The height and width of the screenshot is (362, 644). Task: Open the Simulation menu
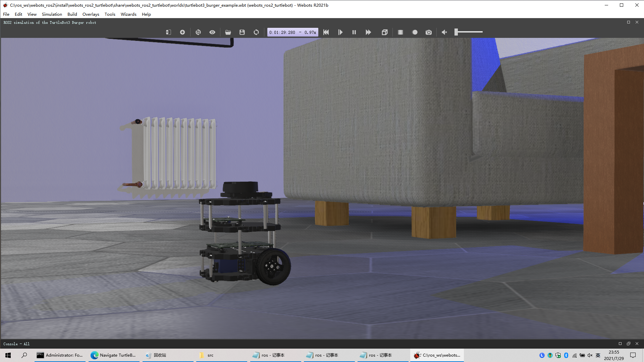pos(52,14)
